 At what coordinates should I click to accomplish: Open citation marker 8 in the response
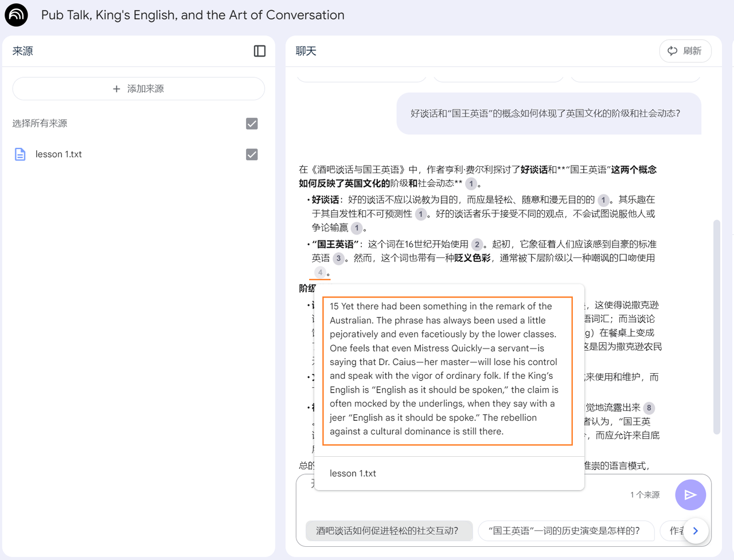pyautogui.click(x=649, y=408)
